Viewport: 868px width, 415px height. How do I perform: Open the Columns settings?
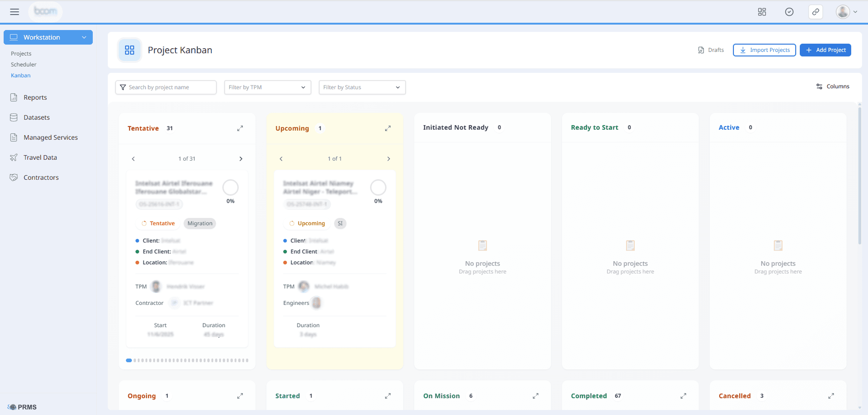[x=833, y=86]
